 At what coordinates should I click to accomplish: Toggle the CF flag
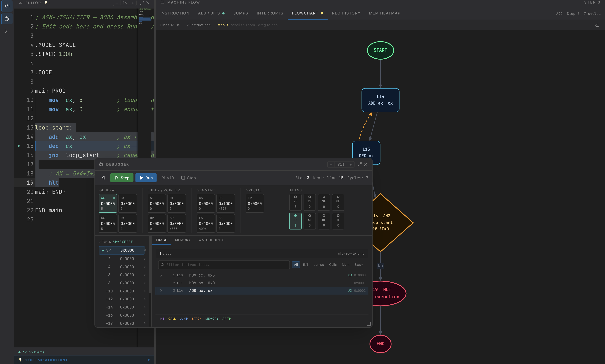[x=310, y=202]
